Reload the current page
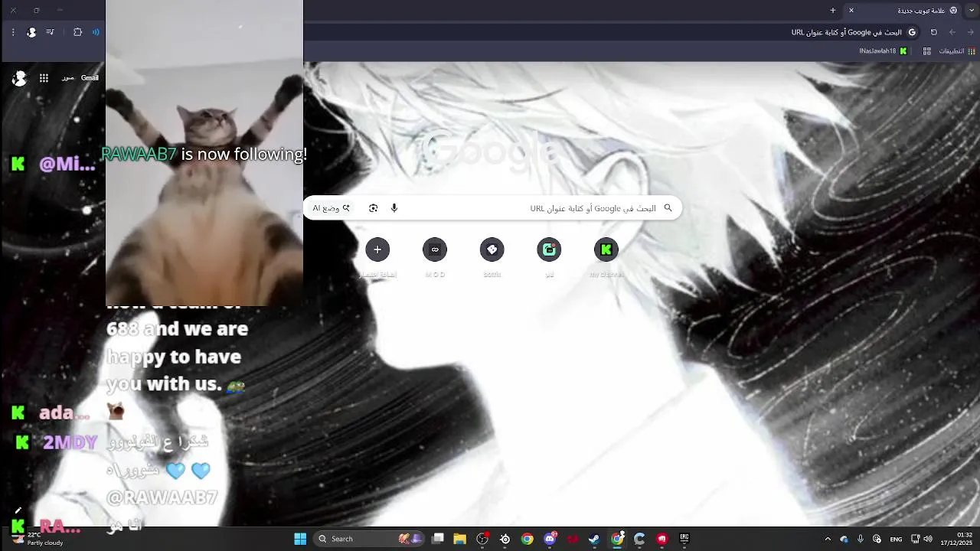The image size is (980, 551). (x=934, y=32)
